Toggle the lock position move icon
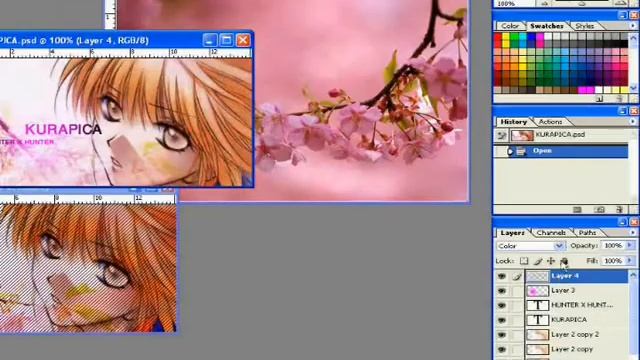Viewport: 640px width, 360px height. [551, 261]
